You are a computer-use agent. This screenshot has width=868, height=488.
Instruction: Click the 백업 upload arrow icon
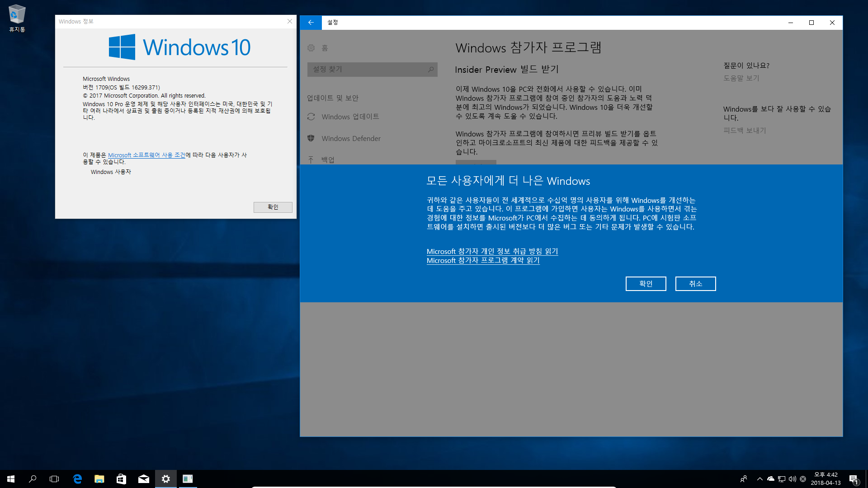pos(311,160)
